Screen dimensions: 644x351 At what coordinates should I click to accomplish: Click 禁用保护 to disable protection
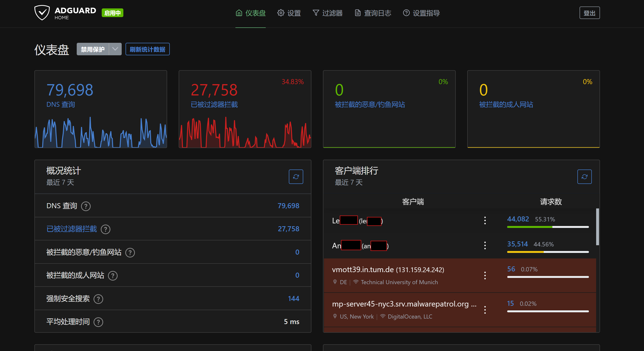point(93,49)
